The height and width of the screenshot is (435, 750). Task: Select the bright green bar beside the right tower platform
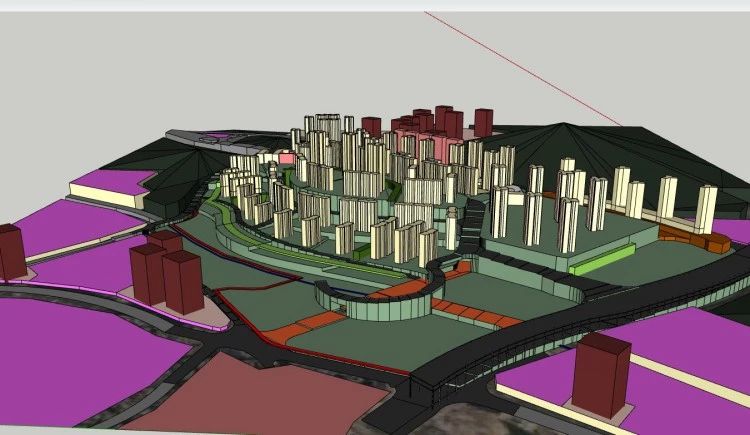[603, 259]
